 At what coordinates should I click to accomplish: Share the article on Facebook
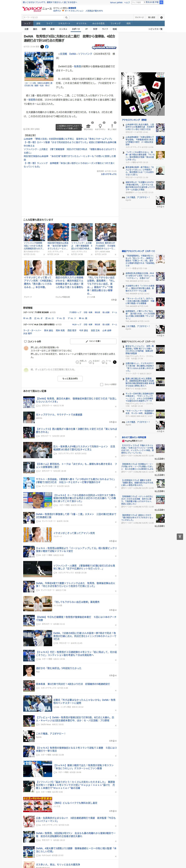pyautogui.click(x=47, y=47)
